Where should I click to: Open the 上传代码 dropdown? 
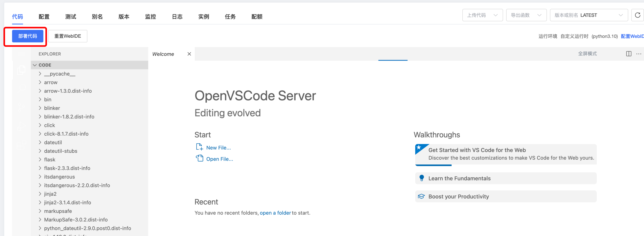482,15
